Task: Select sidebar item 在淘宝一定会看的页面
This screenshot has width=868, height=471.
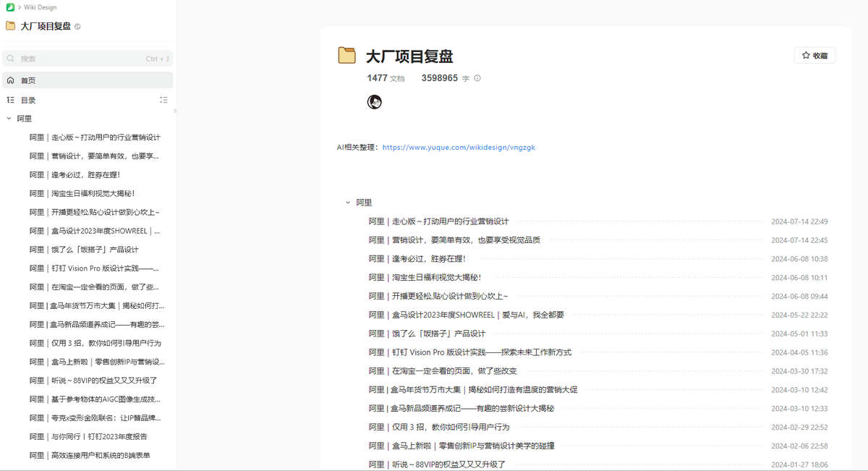Action: click(x=95, y=287)
